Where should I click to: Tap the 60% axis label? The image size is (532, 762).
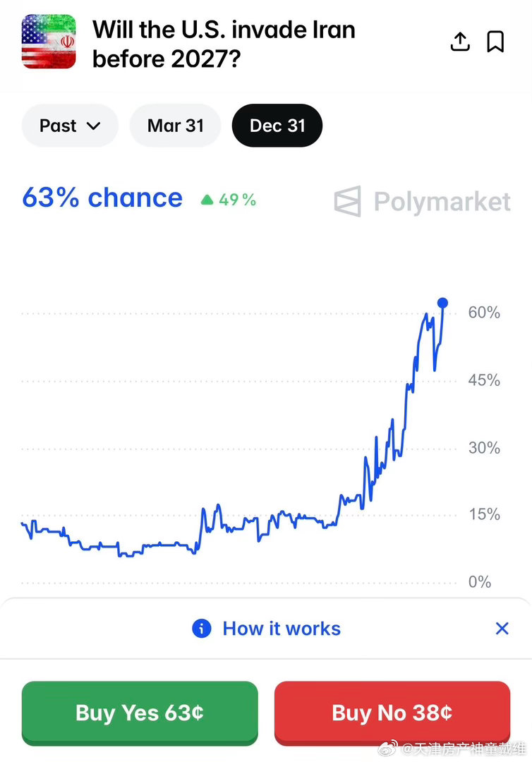point(484,313)
